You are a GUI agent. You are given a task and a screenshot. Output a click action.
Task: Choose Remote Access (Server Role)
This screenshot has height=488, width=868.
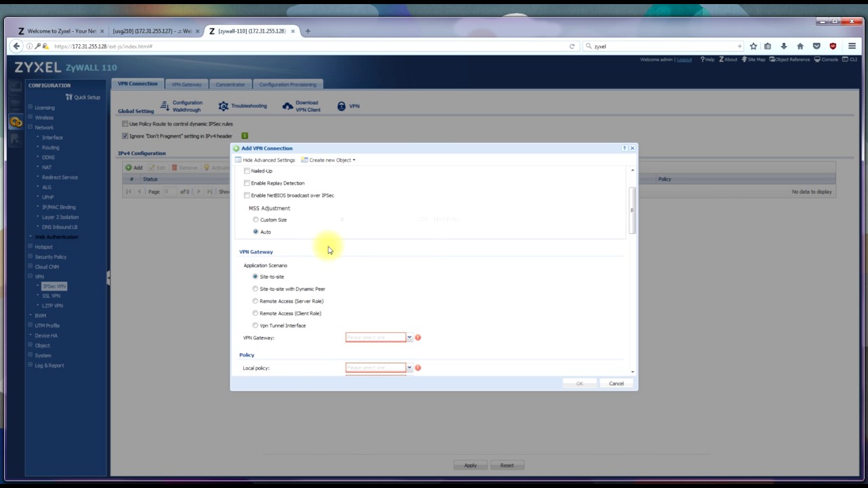point(256,301)
